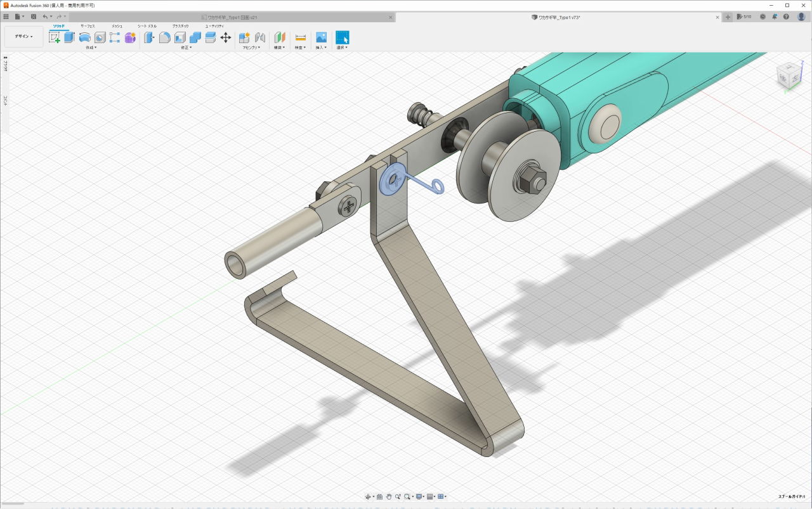The width and height of the screenshot is (812, 509).
Task: Close the ワカサギ竿_Type1 v73 tab
Action: (x=717, y=17)
